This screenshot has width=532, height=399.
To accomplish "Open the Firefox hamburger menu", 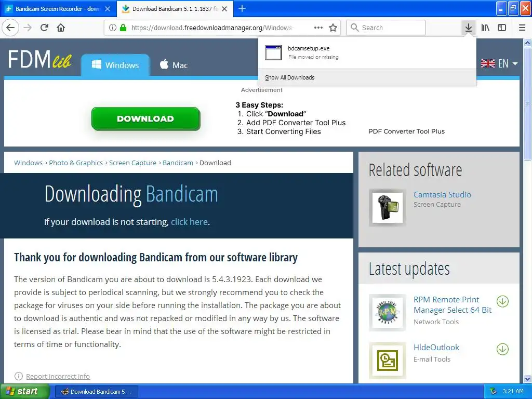I will click(522, 28).
